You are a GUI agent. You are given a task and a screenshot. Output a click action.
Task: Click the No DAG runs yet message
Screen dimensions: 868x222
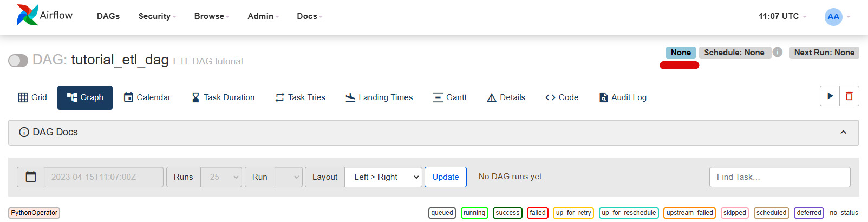tap(511, 177)
